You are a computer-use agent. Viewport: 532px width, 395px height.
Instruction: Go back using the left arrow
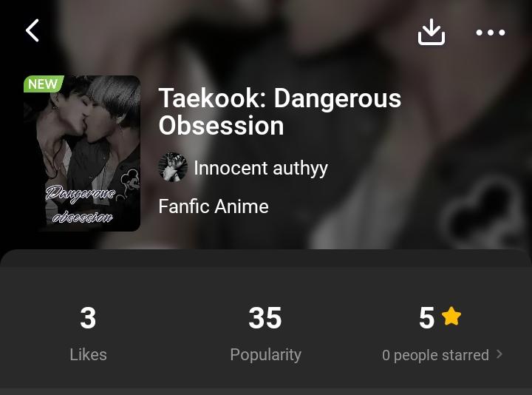click(33, 30)
